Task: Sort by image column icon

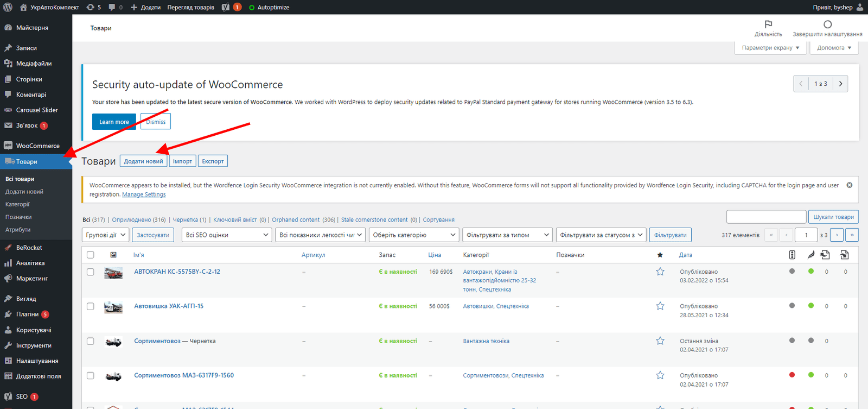Action: point(113,255)
